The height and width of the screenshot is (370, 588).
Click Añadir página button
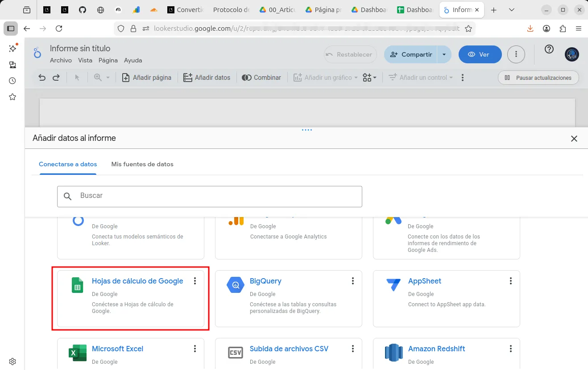tap(146, 78)
